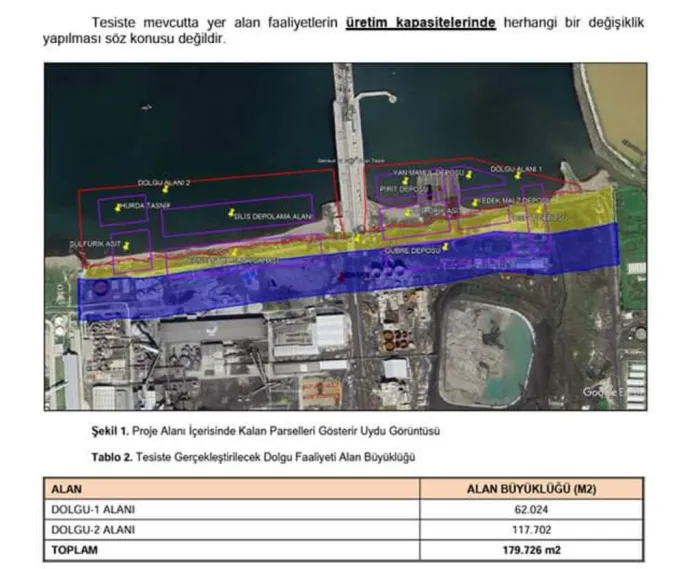Click the DOLGU ALANI 1 yellow pushpin
The image size is (700, 569).
(x=517, y=175)
